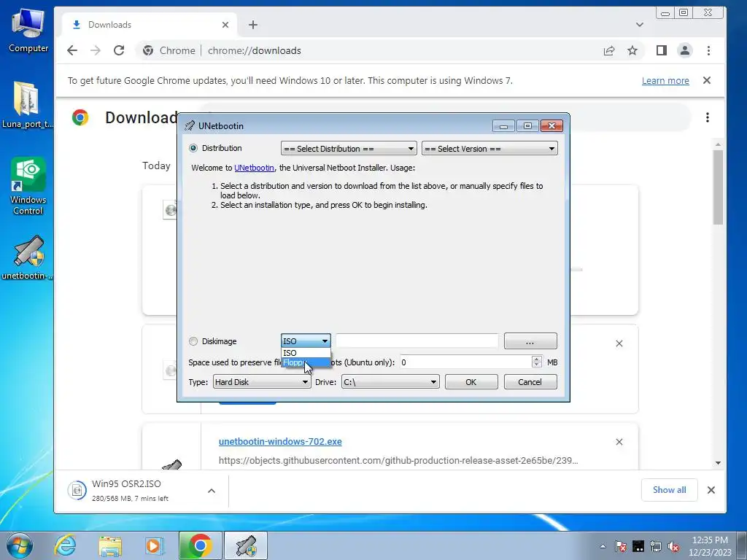Click the browse (...) button for disk image

530,341
